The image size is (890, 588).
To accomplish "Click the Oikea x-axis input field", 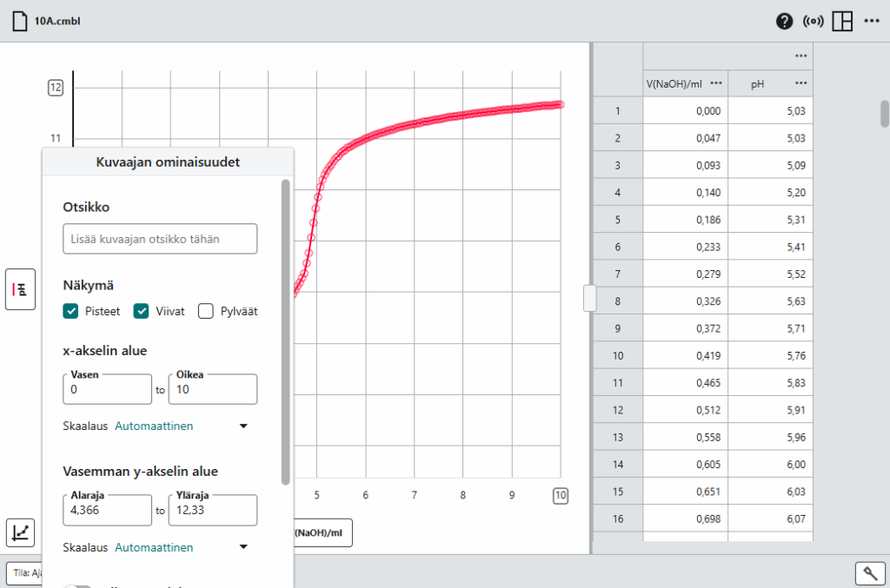I will click(x=213, y=389).
